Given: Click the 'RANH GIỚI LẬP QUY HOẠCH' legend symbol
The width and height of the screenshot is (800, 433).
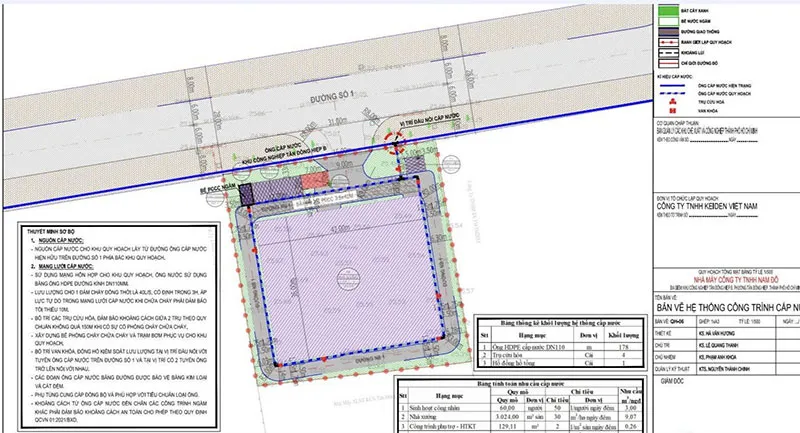Looking at the screenshot, I should point(668,42).
